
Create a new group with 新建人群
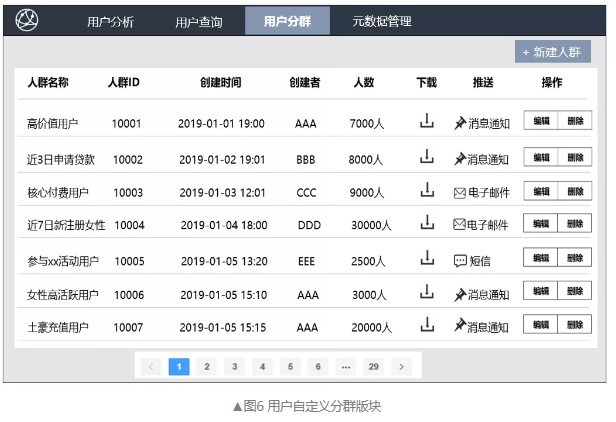click(x=553, y=51)
